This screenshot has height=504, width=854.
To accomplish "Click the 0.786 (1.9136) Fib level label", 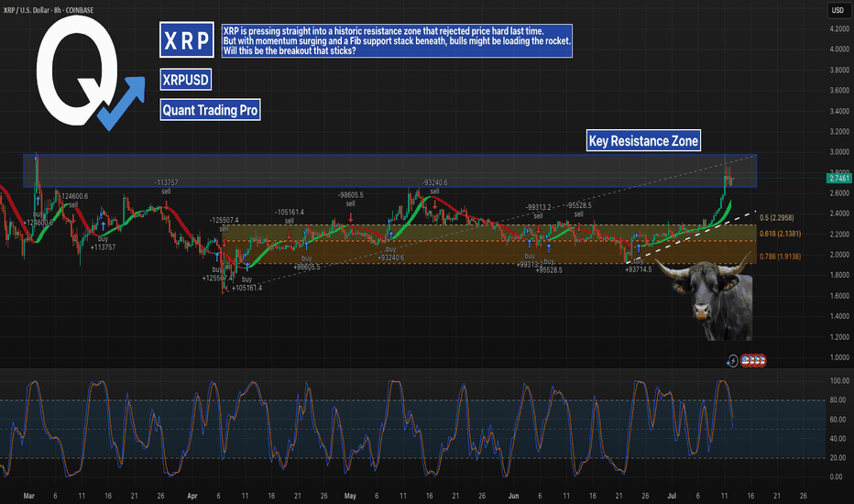I will [780, 256].
